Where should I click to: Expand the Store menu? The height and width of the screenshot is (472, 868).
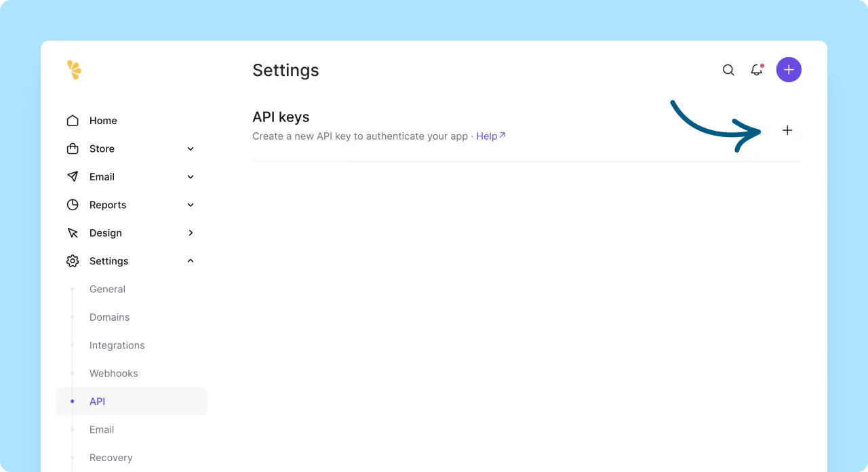pos(190,149)
